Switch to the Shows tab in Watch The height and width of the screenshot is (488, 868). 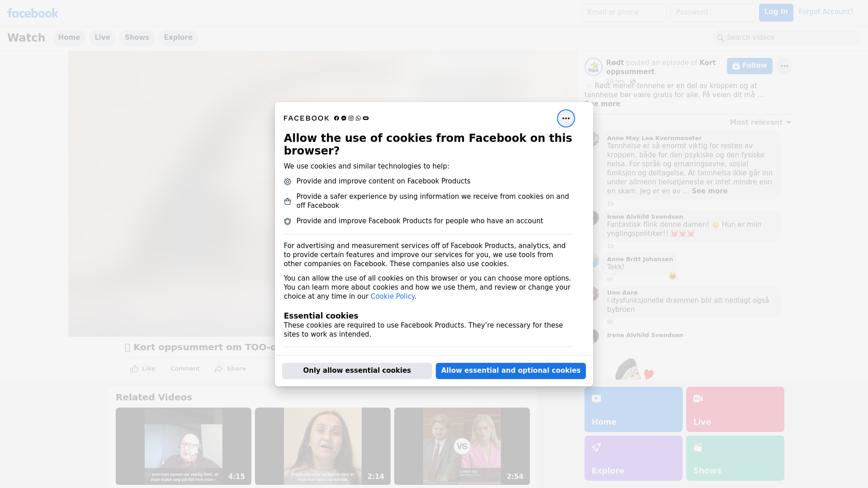click(137, 38)
